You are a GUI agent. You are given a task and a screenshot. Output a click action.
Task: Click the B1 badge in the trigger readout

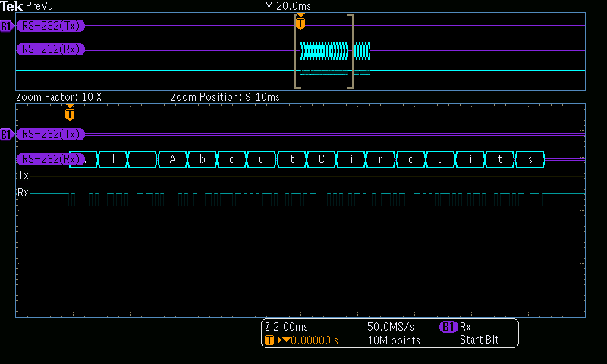(448, 327)
